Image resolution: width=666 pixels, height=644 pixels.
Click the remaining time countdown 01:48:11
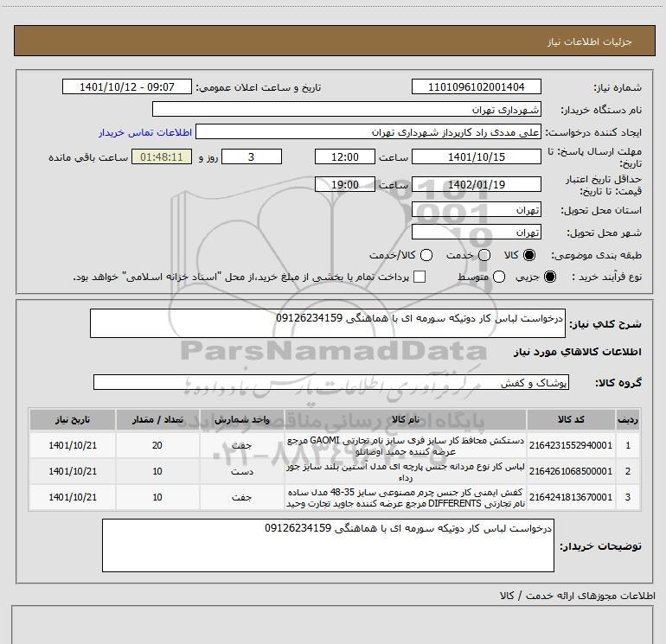point(162,156)
